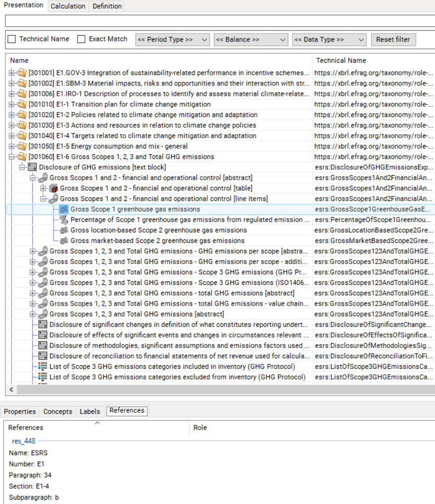Click the search input field above filters

click(220, 21)
